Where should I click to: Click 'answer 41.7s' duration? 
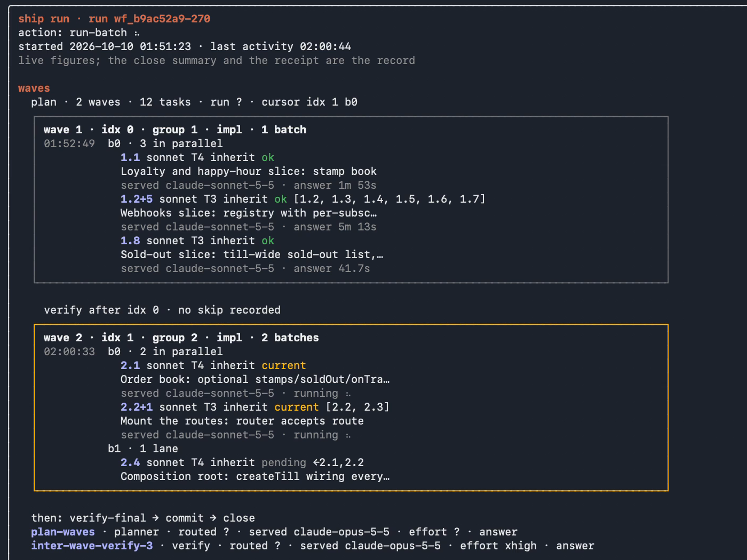(x=332, y=268)
